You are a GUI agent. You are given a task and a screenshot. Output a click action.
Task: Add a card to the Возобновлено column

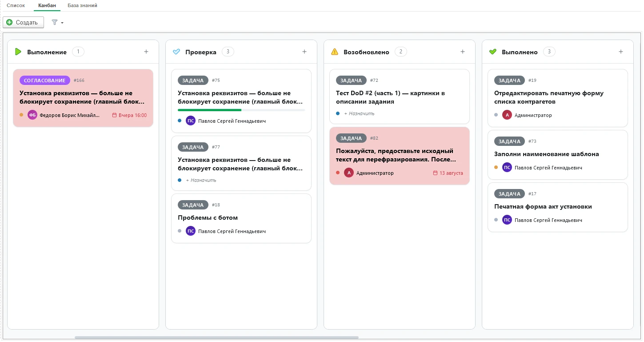click(x=463, y=52)
